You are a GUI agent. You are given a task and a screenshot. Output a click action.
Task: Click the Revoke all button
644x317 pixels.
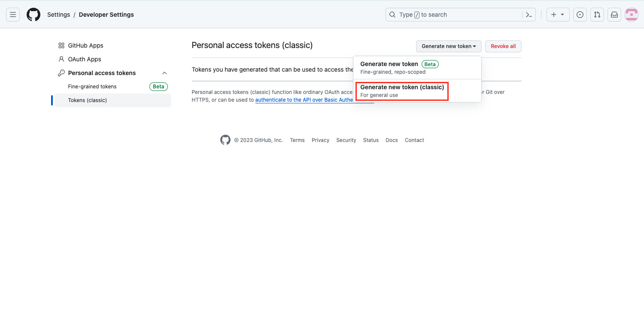pos(503,46)
